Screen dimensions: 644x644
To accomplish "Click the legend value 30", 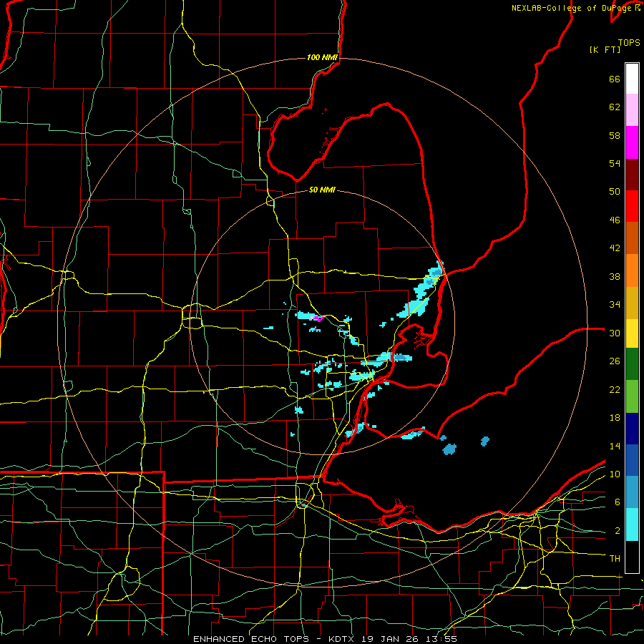I will pyautogui.click(x=615, y=333).
